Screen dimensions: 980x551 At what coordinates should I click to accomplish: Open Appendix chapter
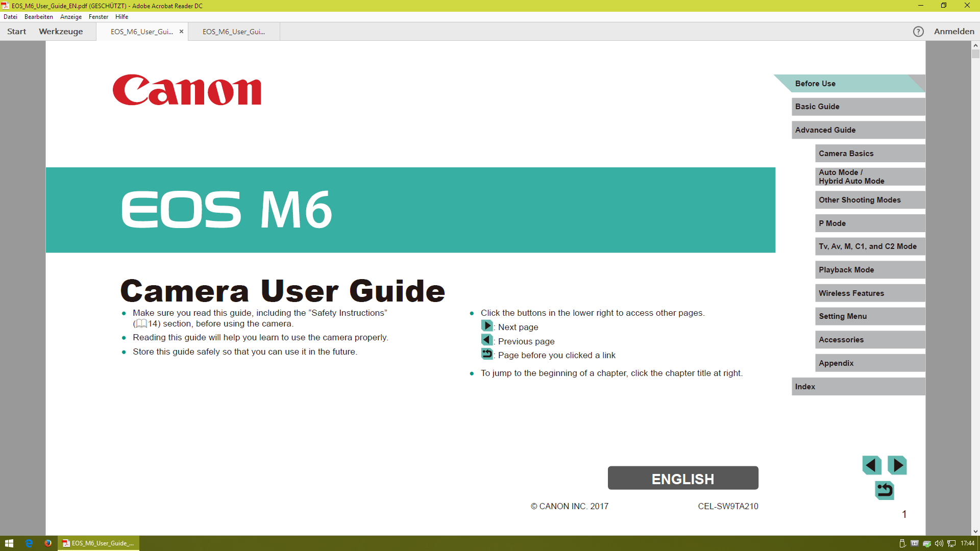coord(870,363)
